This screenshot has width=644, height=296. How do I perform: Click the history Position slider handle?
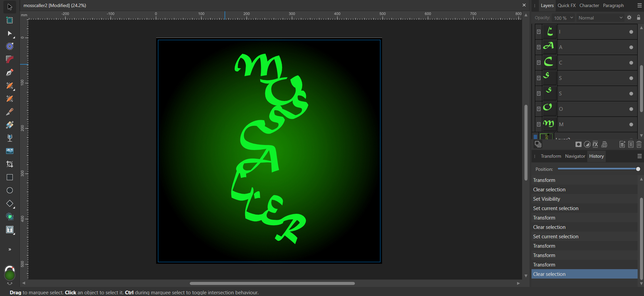tap(638, 169)
